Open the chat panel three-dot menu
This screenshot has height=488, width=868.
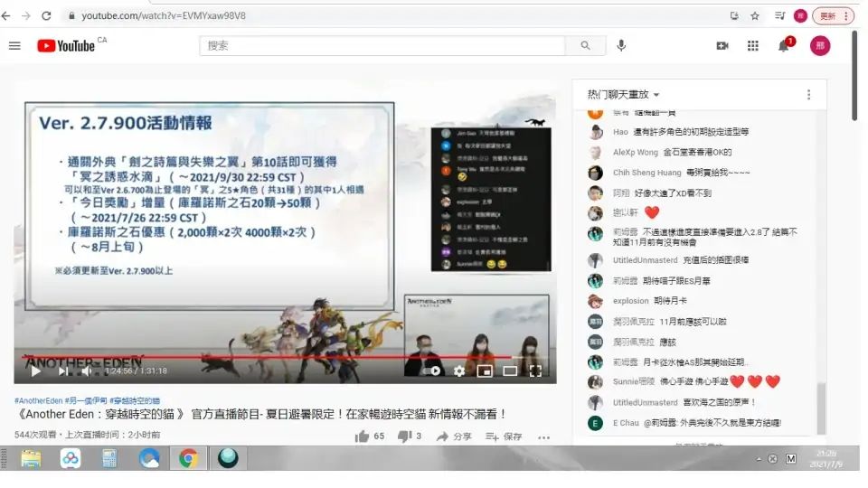point(808,95)
